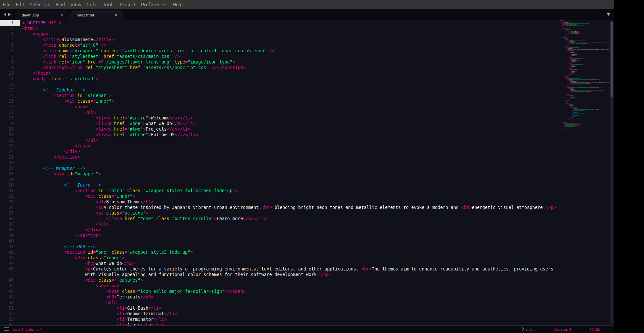Screen dimensions: 644x333
Task: Click the Line 1, Column 1 status
Action: tap(27, 329)
